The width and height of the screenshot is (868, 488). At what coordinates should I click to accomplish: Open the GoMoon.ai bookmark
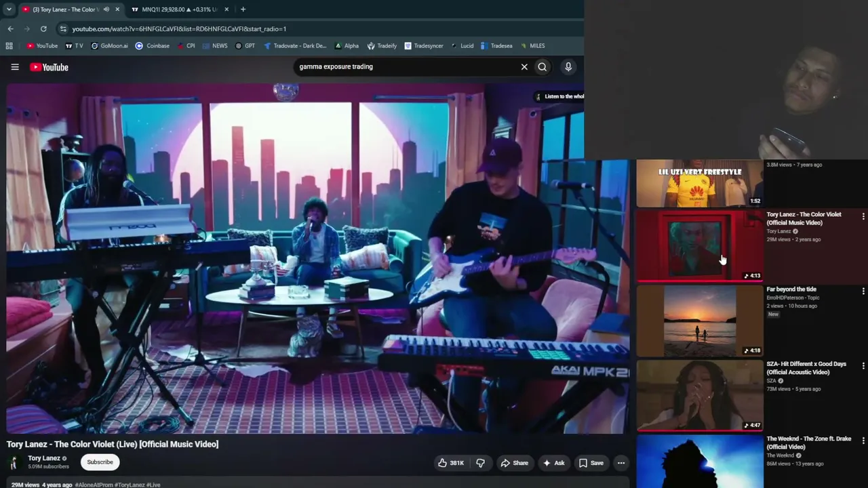tap(109, 46)
